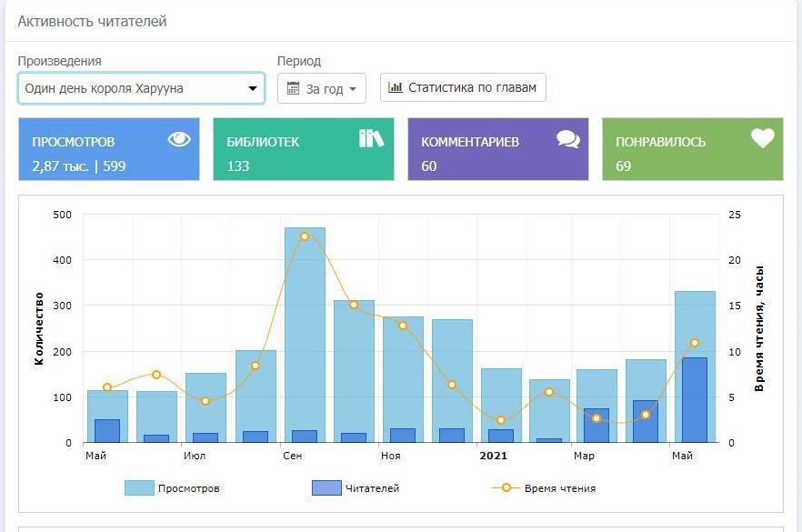Click the bar chart icon beside Статистика по главам
Image resolution: width=802 pixels, height=532 pixels.
tap(396, 88)
